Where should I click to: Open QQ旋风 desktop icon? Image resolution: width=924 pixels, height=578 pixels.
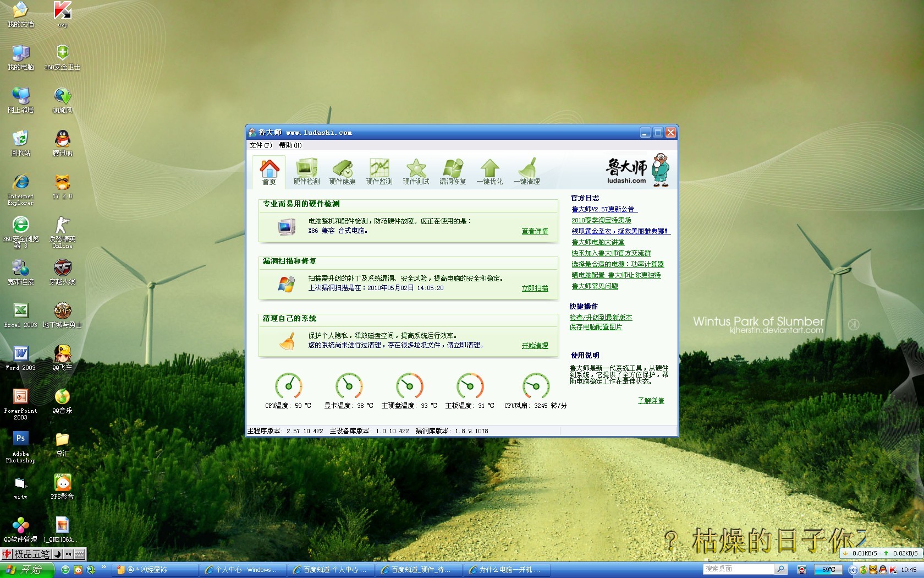point(62,100)
